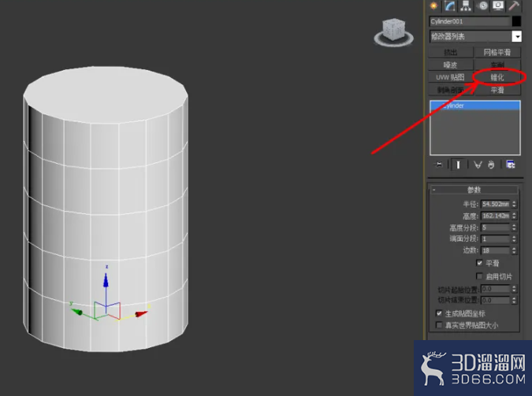Viewport: 532px width, 396px height.
Task: Open the Display command panel tab
Action: [x=498, y=6]
